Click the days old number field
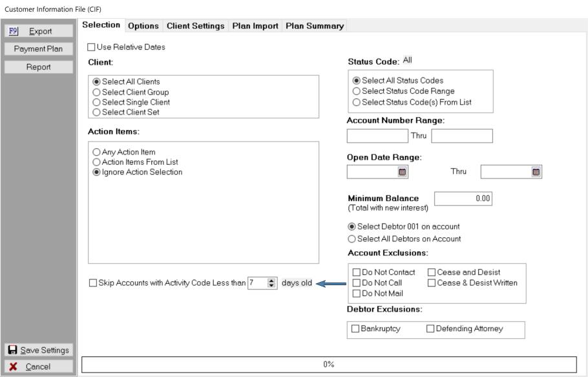588x377 pixels. [x=258, y=283]
